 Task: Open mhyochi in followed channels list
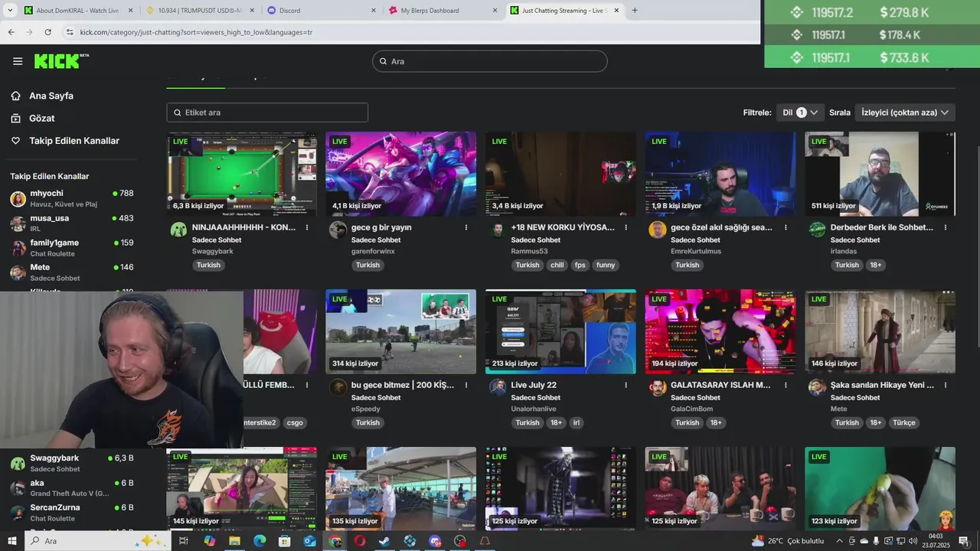pyautogui.click(x=72, y=198)
